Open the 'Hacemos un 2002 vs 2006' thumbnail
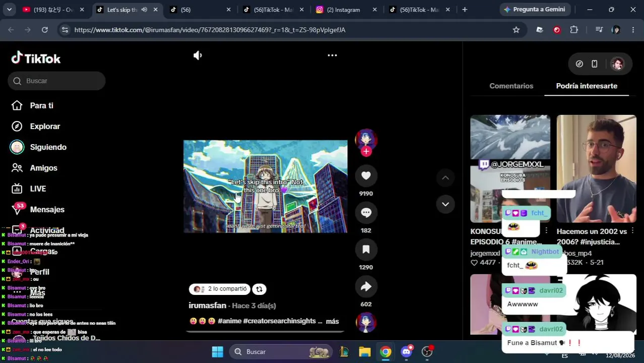Image resolution: width=644 pixels, height=363 pixels. (596, 168)
